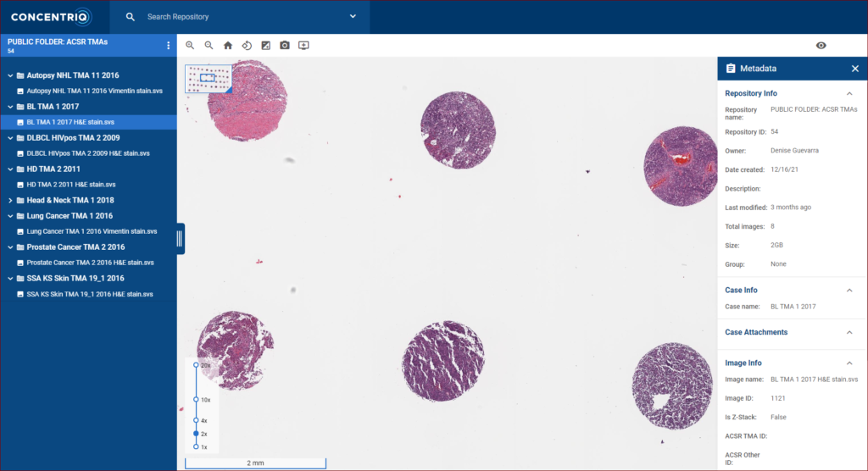Click the Prostate Cancer TMA 2 2016 folder name
This screenshot has width=868, height=471.
pos(75,247)
